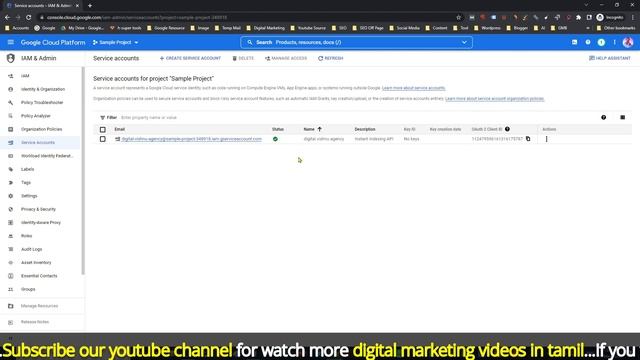Open Release Notes in sidebar

[35, 322]
